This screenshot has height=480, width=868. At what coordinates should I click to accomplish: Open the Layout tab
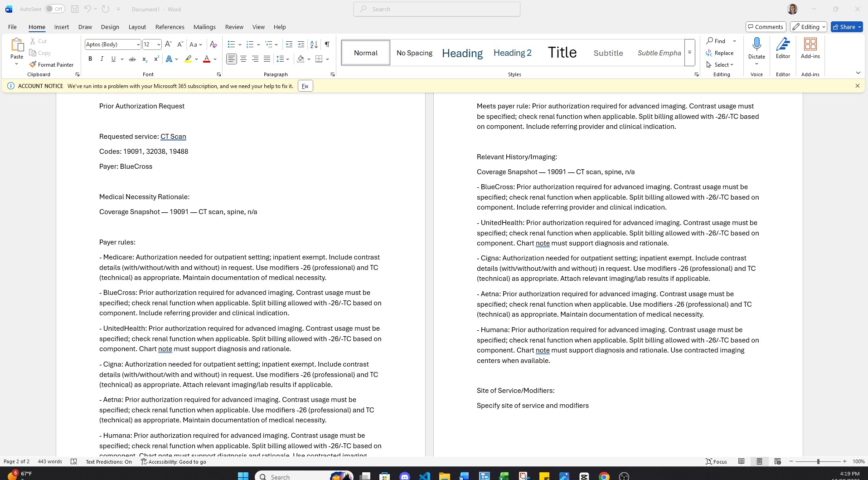[x=137, y=27]
